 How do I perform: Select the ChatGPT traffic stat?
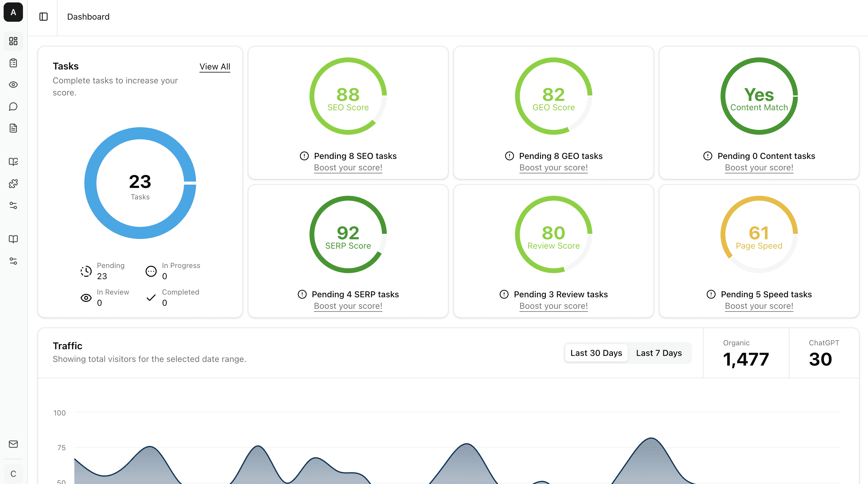pyautogui.click(x=823, y=353)
